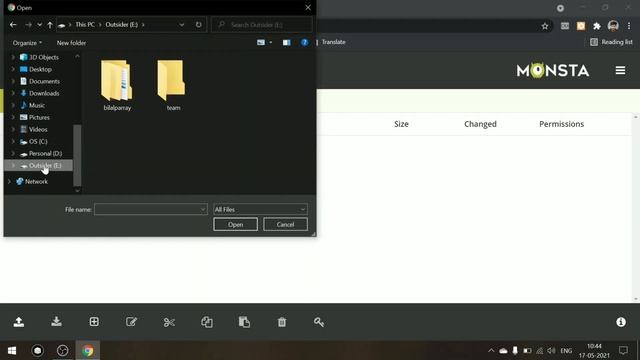This screenshot has height=360, width=640.
Task: Sort by the Size column header
Action: click(401, 124)
